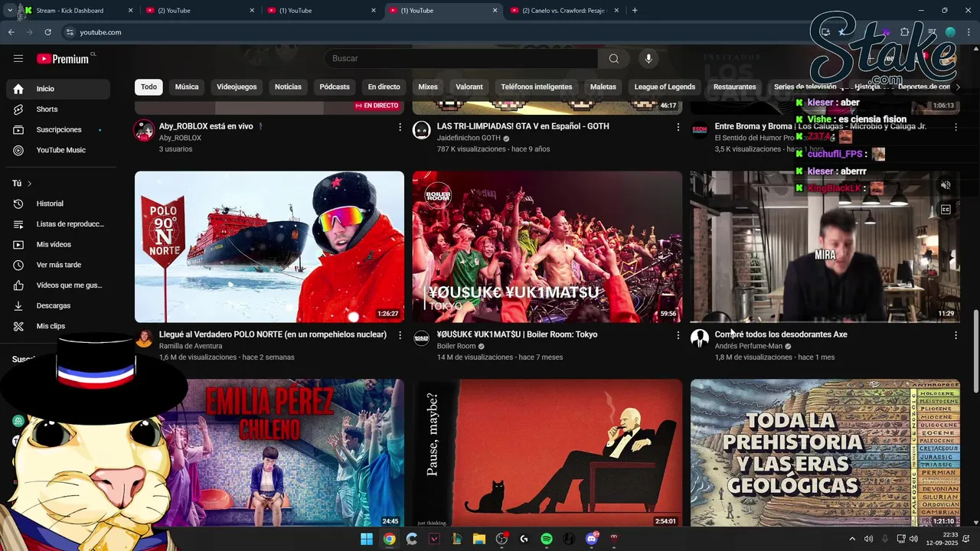980x551 pixels.
Task: Click the search magnifier button
Action: (614, 59)
